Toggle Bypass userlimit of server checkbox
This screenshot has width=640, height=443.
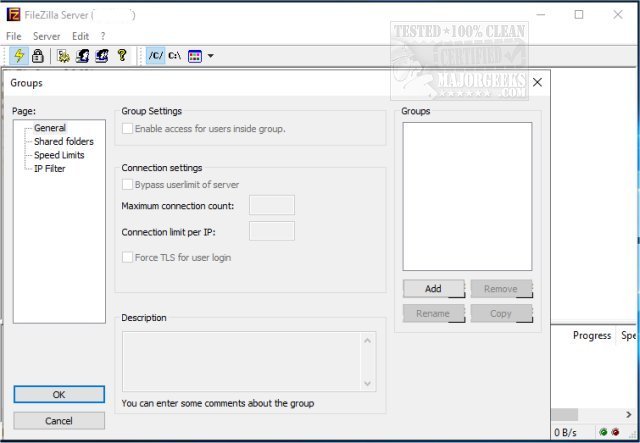[127, 185]
